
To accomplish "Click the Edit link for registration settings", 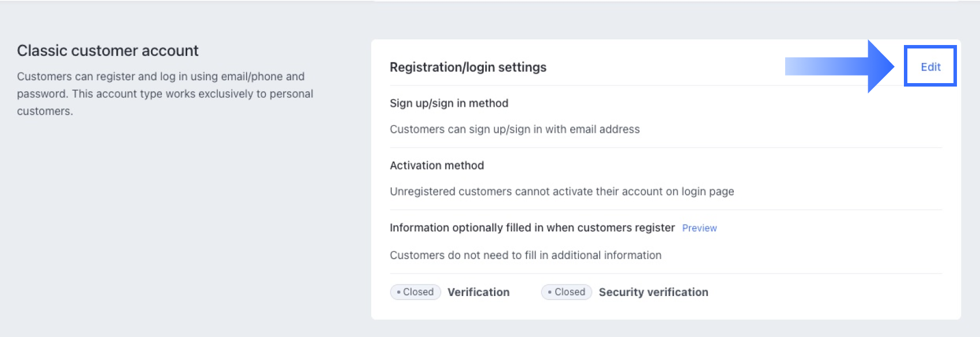I will coord(930,67).
